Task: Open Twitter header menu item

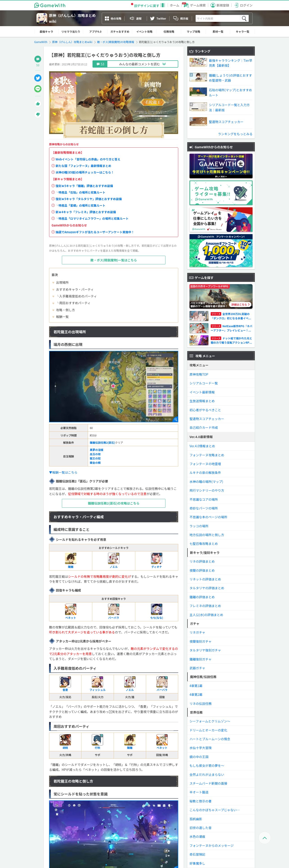Action: tap(158, 18)
